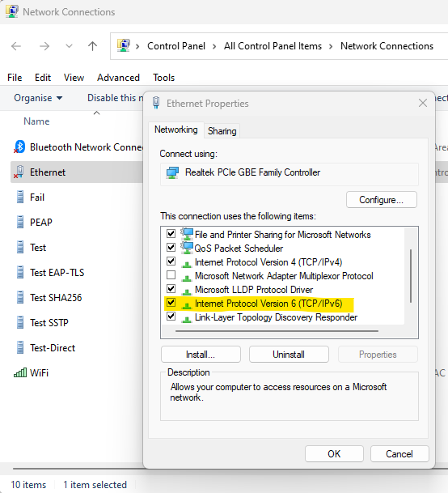The width and height of the screenshot is (448, 493).
Task: Uncheck QoS Packet Scheduler checkbox
Action: [x=171, y=248]
